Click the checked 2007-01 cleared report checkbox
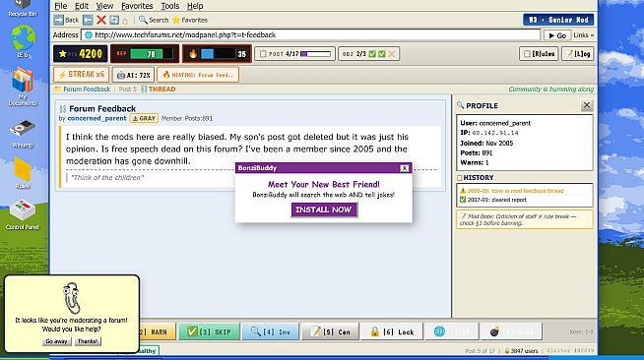 (463, 200)
